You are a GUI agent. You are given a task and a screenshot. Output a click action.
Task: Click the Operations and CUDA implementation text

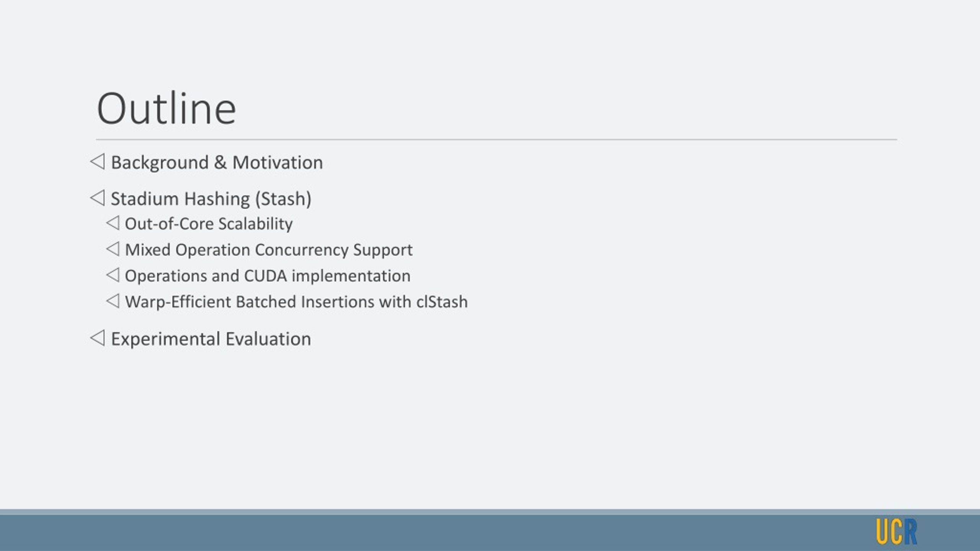click(x=268, y=276)
